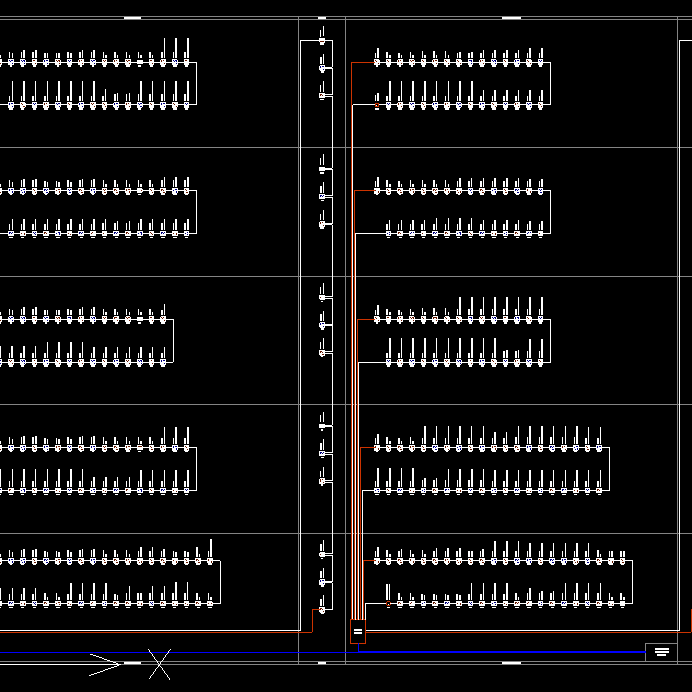
Task: Select bottom border white marker below center column
Action: [x=321, y=662]
